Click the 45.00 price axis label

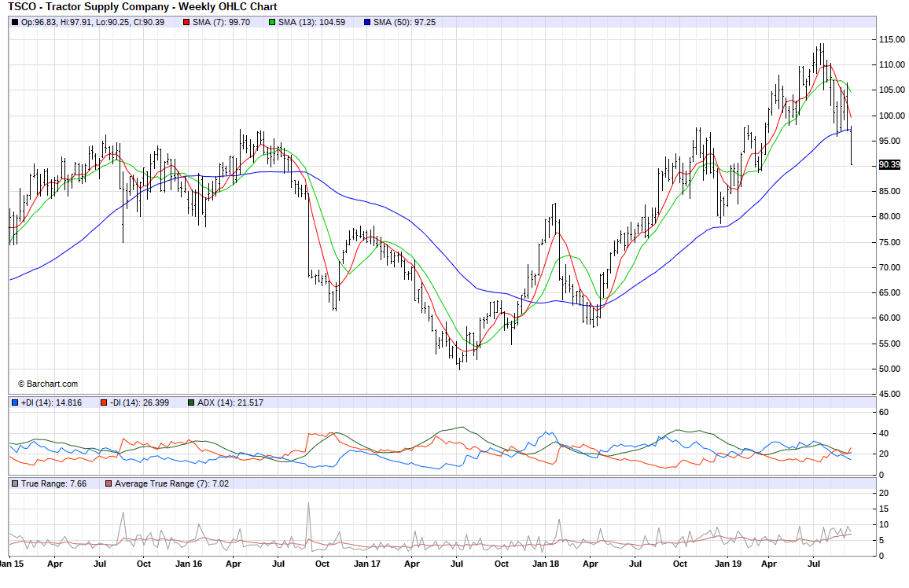890,394
